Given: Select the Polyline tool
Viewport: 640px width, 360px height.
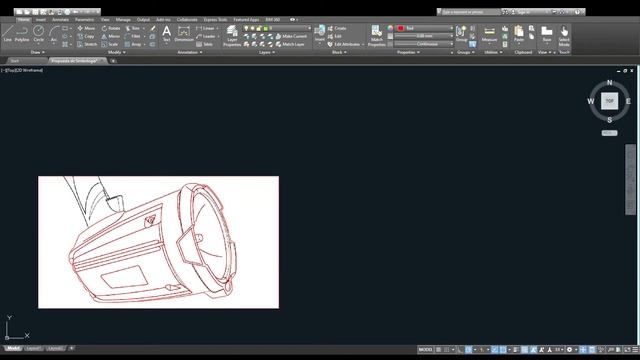Looking at the screenshot, I should click(x=22, y=33).
